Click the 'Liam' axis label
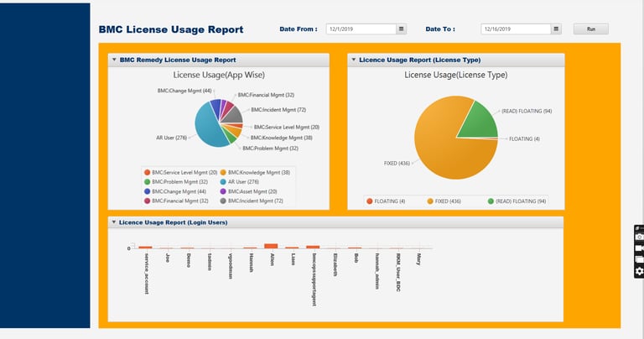 tap(293, 259)
